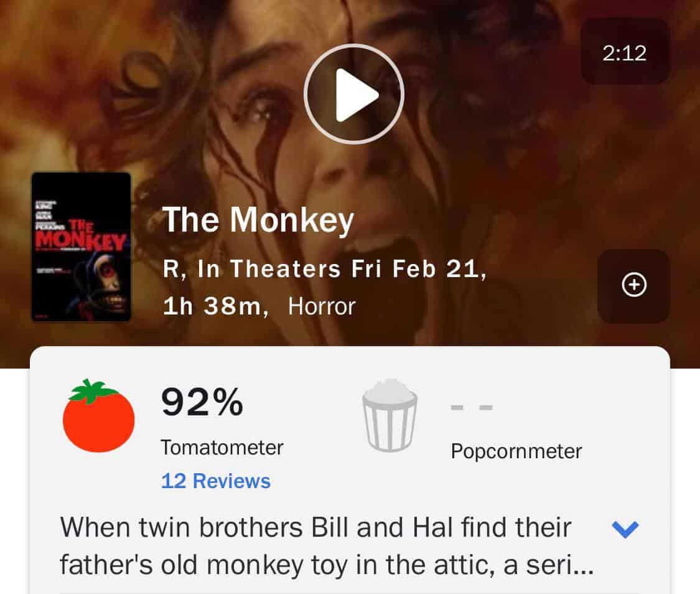Select the Horror genre link
The height and width of the screenshot is (594, 700).
(322, 306)
